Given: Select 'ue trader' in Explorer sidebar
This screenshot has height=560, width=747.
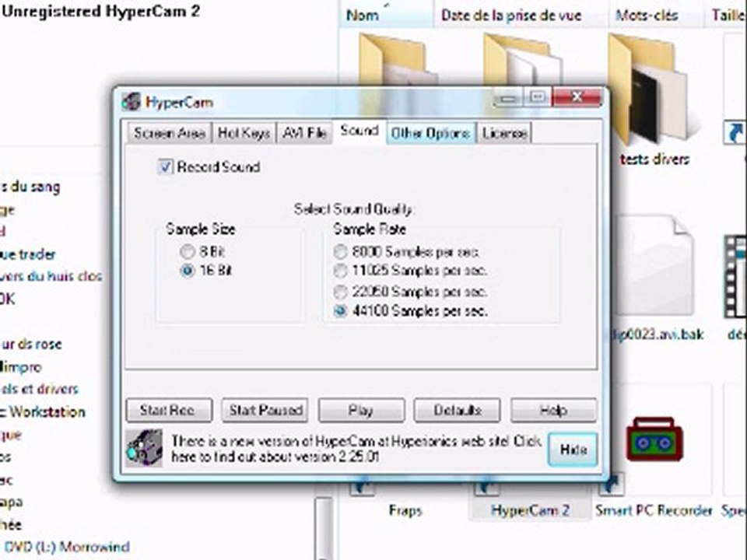Looking at the screenshot, I should click(x=28, y=254).
